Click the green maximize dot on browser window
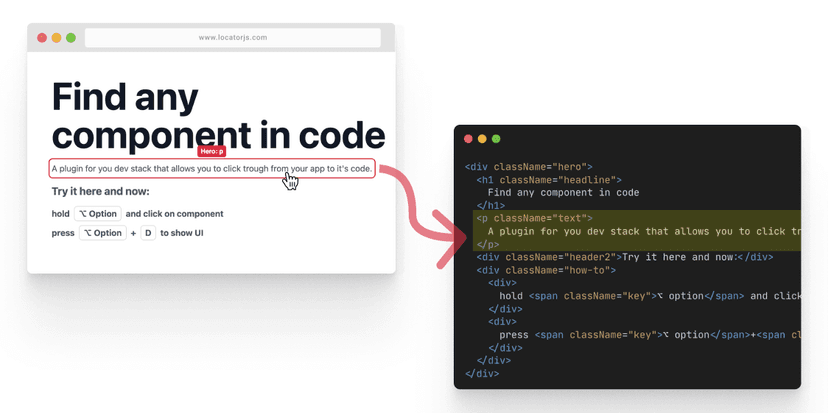 click(71, 38)
